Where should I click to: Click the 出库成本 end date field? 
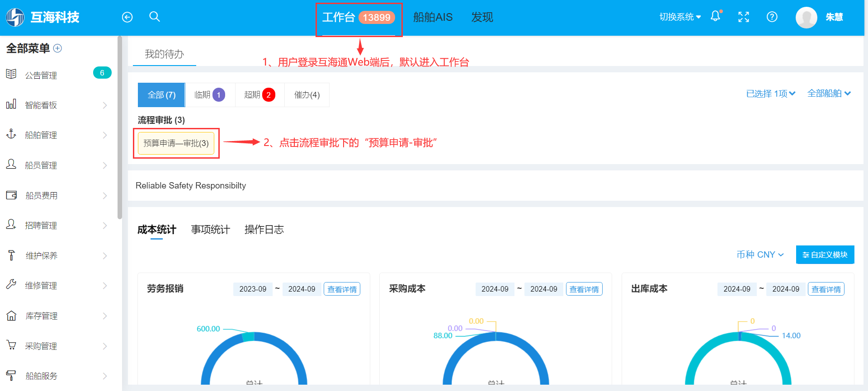pos(786,289)
